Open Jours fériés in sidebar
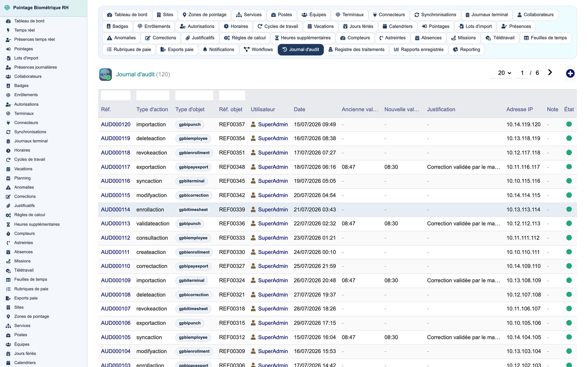 point(25,354)
